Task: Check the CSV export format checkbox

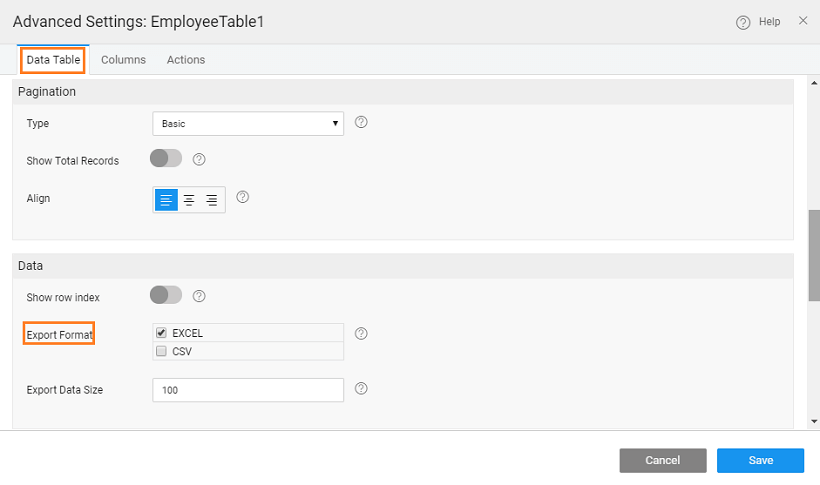Action: coord(161,351)
